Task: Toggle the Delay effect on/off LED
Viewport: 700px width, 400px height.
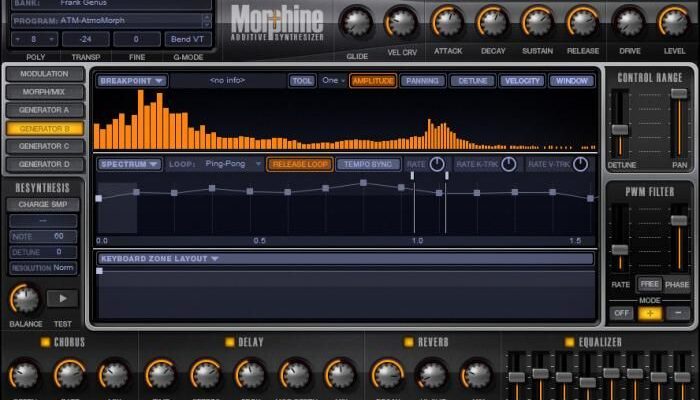Action: pos(228,343)
